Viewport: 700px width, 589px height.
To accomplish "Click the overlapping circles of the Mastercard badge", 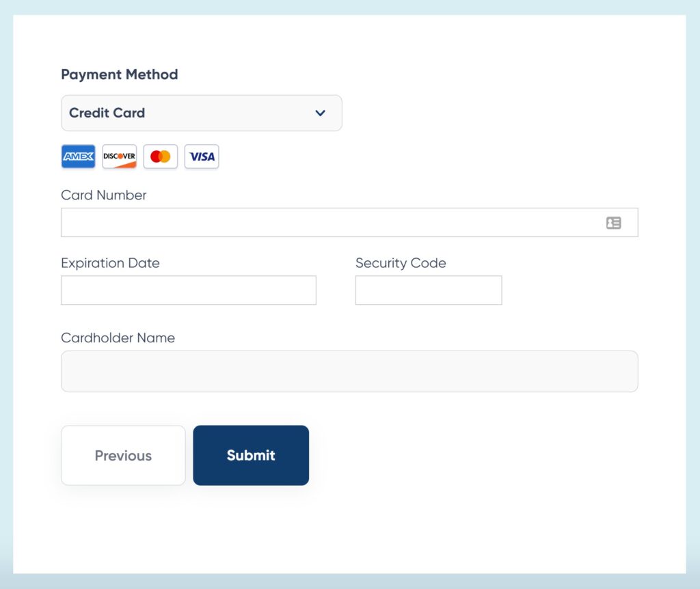I will tap(160, 156).
